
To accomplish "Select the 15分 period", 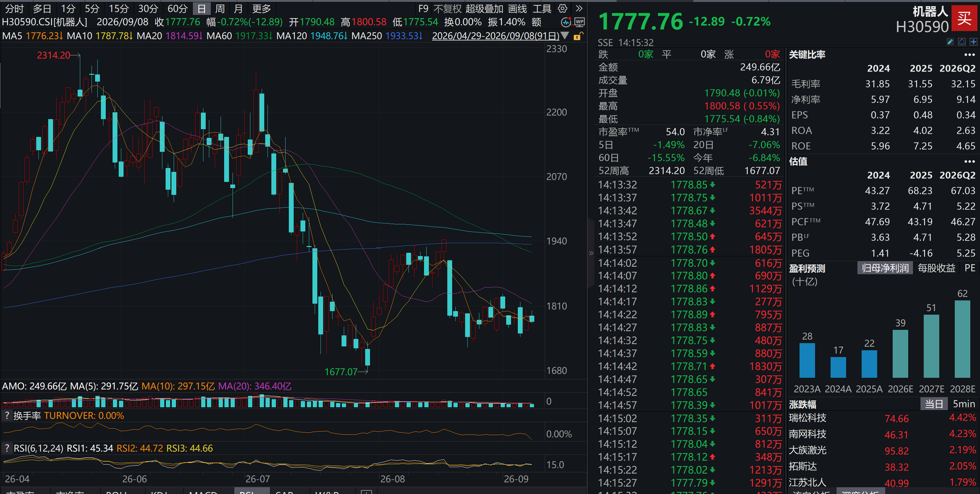I will 119,8.
